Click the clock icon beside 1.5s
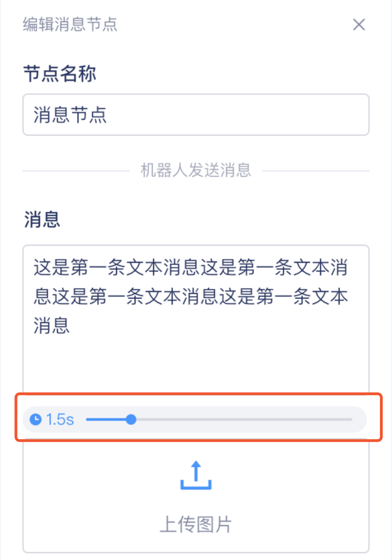The height and width of the screenshot is (560, 392). pos(36,420)
